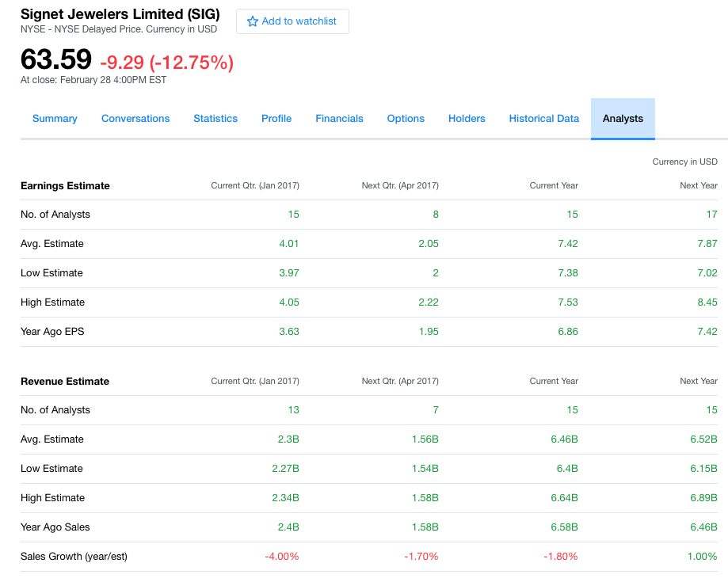Click revenue Low Estimate 6.15B
This screenshot has height=582, width=728.
704,468
